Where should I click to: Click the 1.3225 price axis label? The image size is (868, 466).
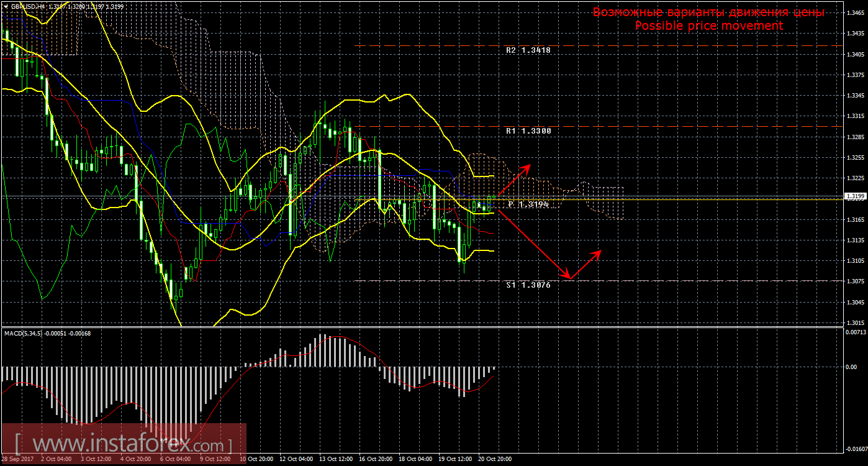coord(855,178)
